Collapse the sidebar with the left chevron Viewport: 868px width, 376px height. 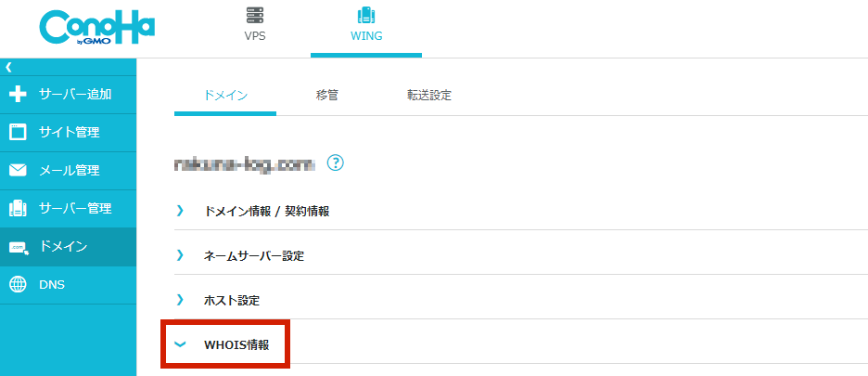(8, 67)
